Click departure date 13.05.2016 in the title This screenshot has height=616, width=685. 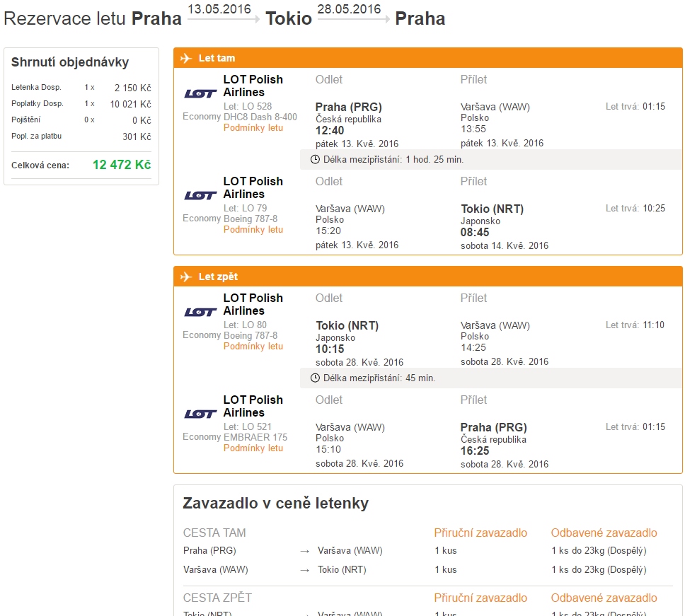(219, 9)
